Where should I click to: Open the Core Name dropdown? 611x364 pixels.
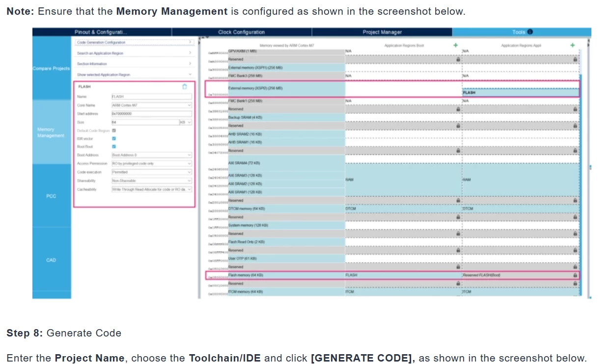coord(152,105)
